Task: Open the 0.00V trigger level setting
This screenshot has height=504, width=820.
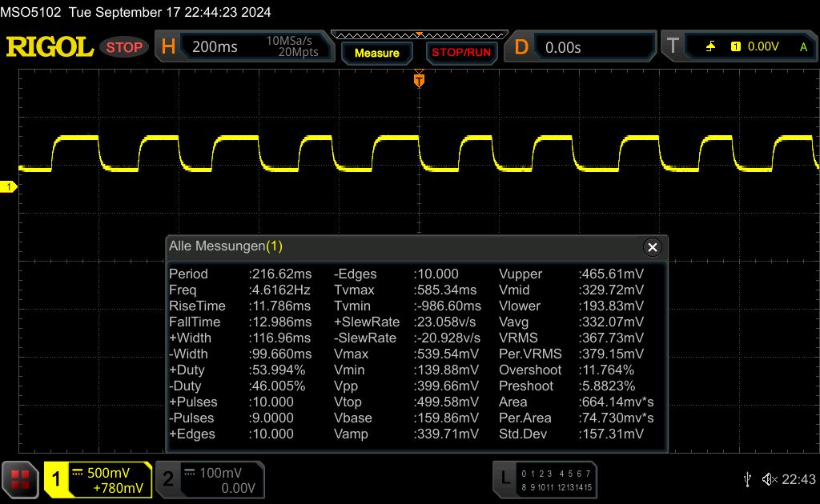Action: click(762, 47)
